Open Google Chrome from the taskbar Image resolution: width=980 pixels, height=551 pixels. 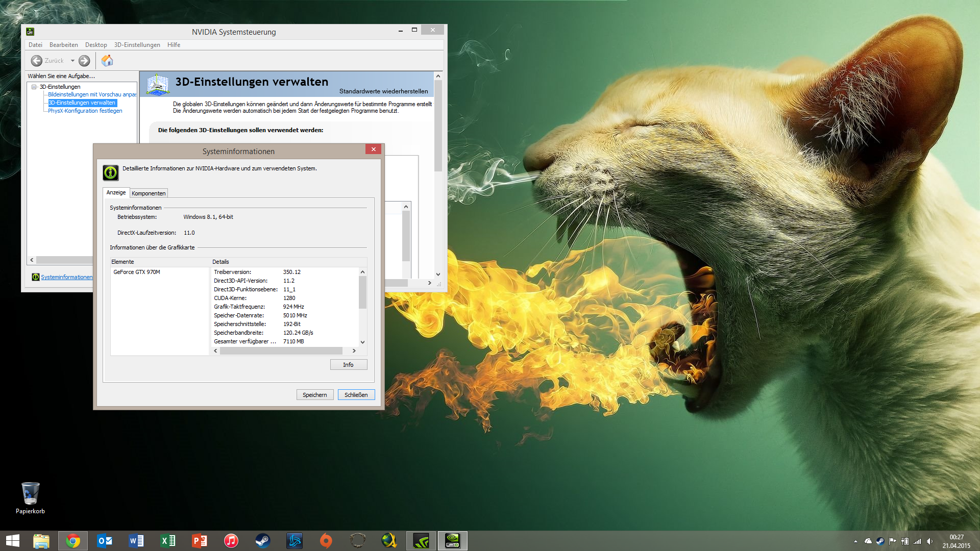[73, 540]
